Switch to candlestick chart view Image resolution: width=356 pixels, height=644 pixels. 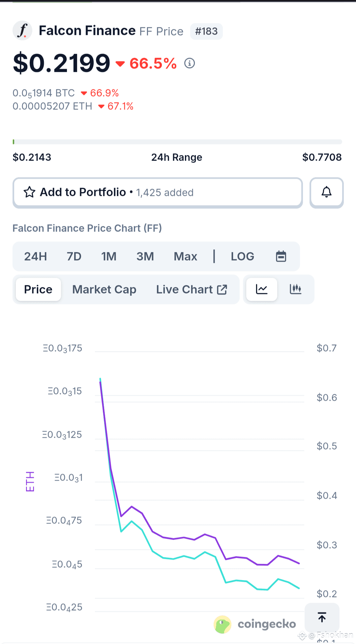295,289
